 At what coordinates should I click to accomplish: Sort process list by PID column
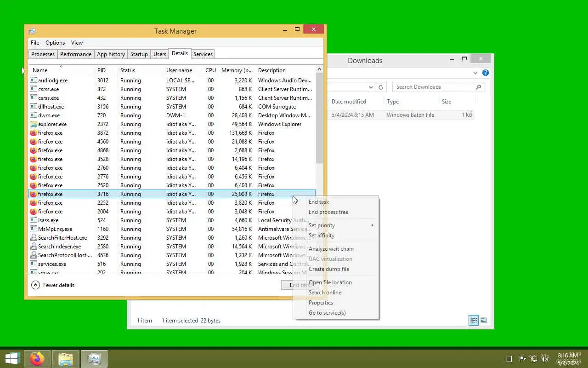[106, 70]
